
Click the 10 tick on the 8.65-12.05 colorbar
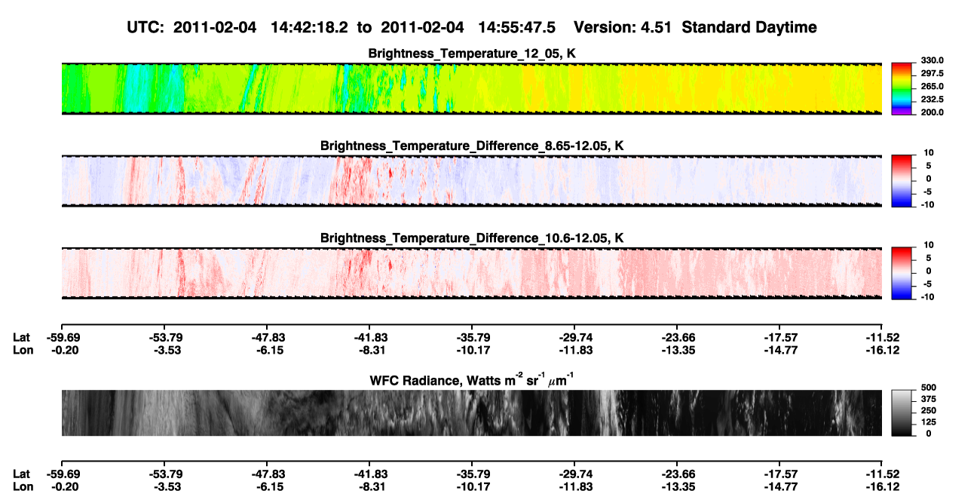tap(929, 153)
